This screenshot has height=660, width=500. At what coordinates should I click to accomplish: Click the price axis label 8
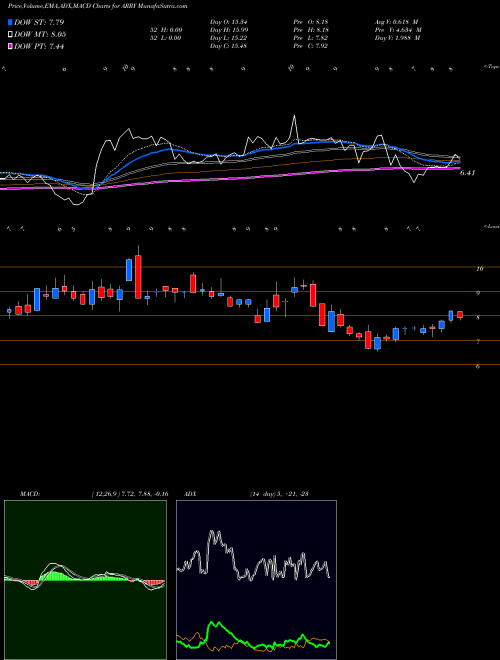point(478,317)
